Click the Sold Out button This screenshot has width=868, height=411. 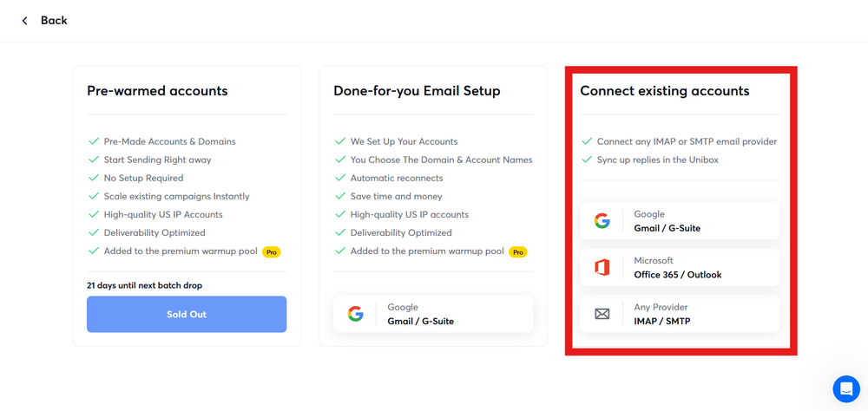point(187,314)
